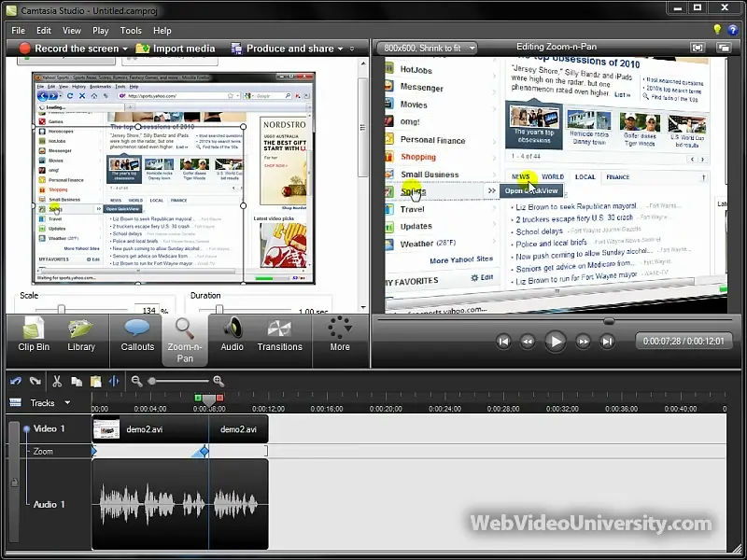This screenshot has height=560, width=747.
Task: Expand the Record the screen dropdown arrow
Action: coord(125,49)
